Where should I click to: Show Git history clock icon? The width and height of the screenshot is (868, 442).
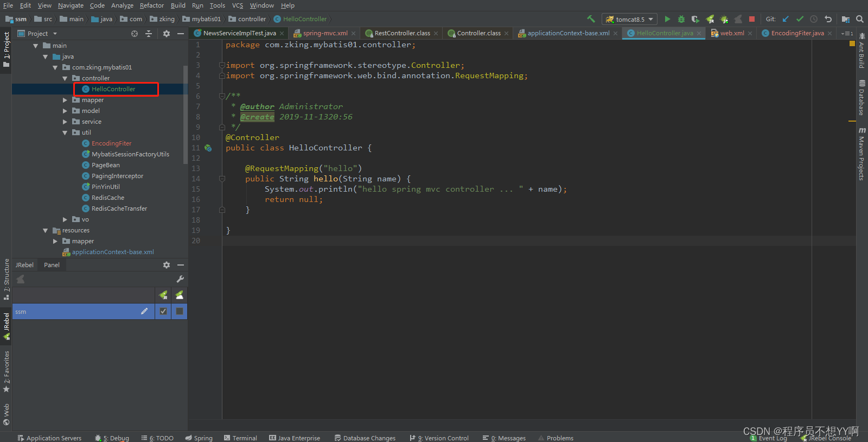(814, 19)
